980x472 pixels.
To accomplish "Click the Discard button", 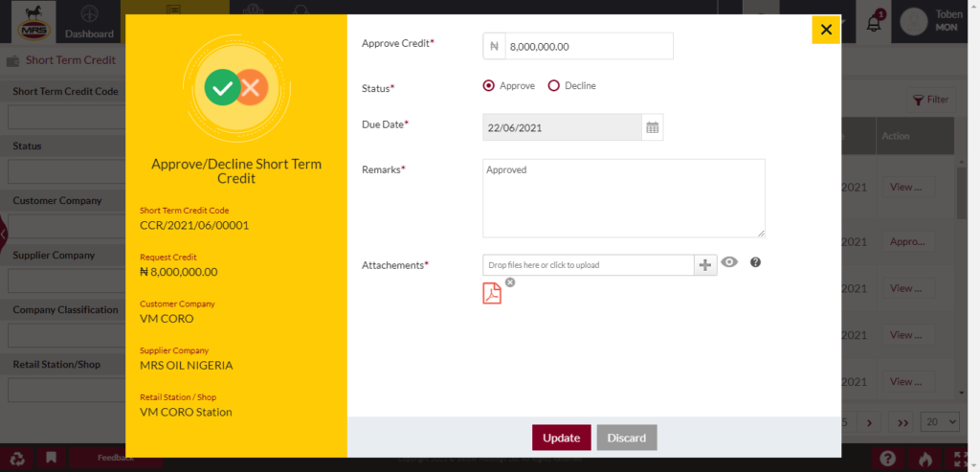I will tap(626, 438).
